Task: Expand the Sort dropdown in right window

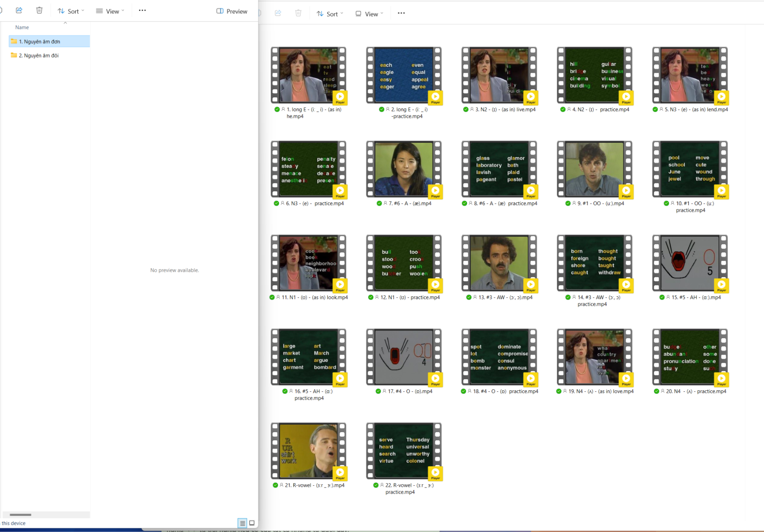Action: (x=330, y=14)
